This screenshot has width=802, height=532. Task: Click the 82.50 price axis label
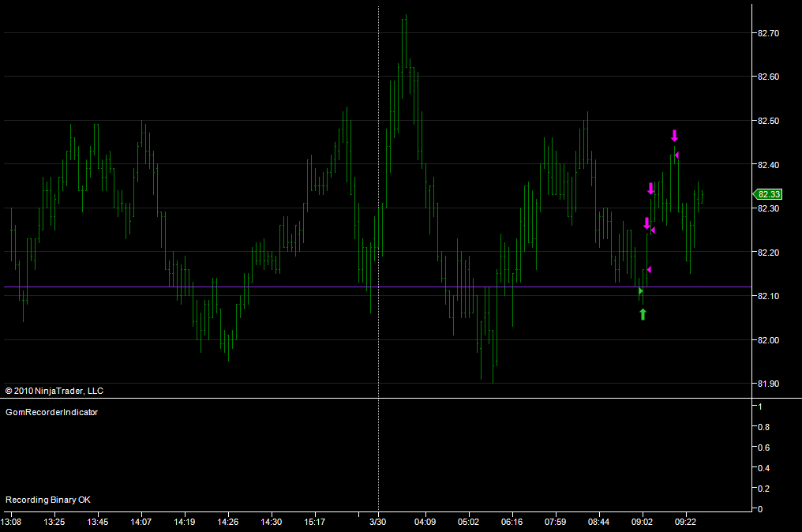coord(768,121)
